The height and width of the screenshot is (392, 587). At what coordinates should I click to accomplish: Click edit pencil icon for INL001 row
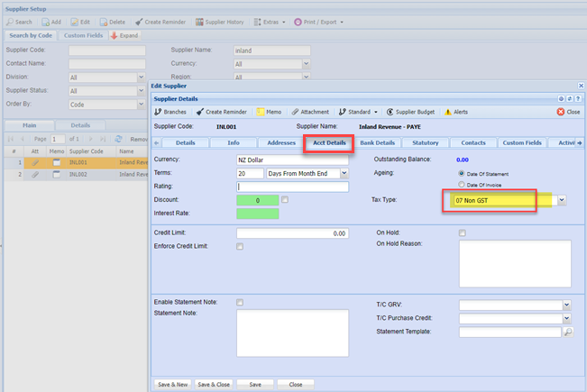(x=36, y=163)
